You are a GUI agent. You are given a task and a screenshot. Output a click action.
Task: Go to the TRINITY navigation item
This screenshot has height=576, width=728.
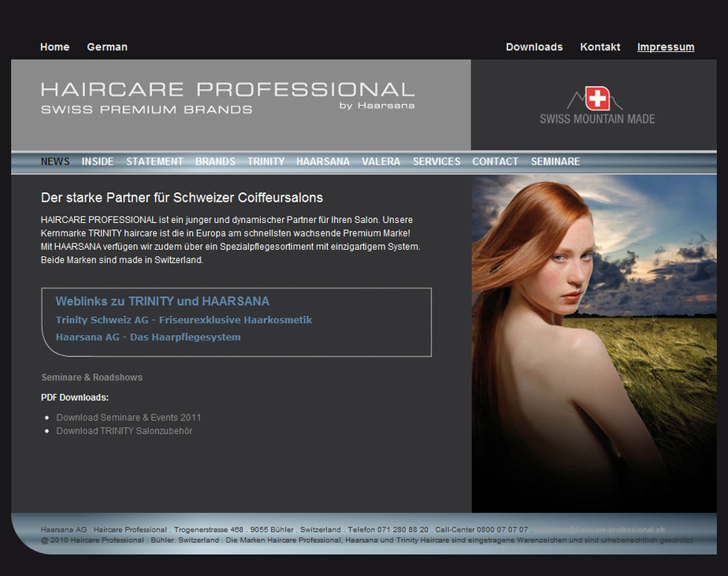[x=266, y=162]
